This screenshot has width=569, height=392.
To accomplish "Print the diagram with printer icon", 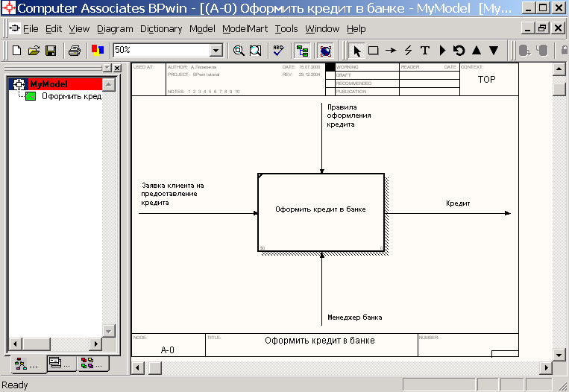I will pyautogui.click(x=75, y=51).
